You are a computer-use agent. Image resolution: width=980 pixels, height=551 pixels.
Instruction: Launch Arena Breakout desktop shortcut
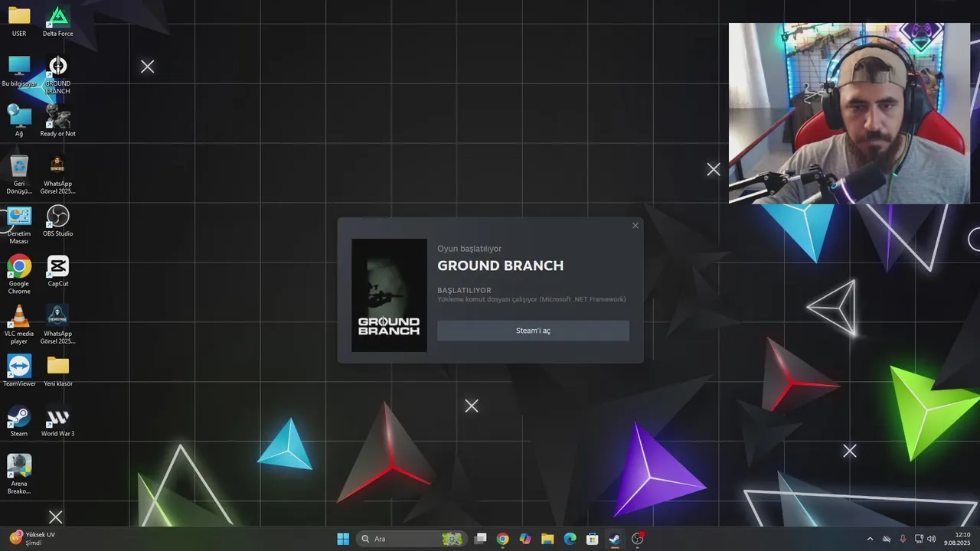[19, 474]
